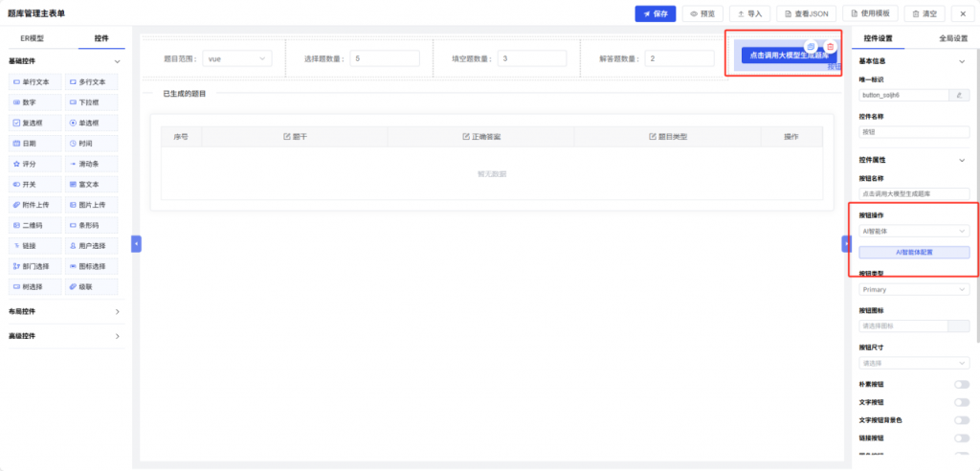
Task: Open the 题目范围 vue dropdown
Action: [x=237, y=58]
